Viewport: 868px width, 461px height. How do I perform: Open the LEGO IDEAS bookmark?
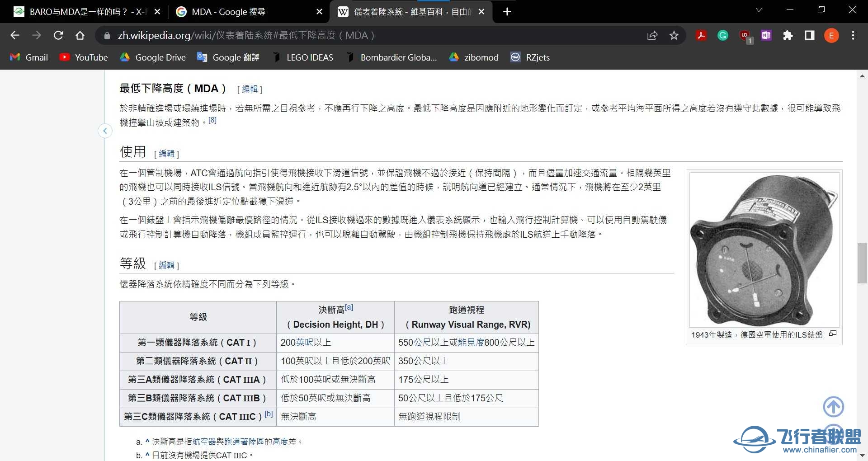click(x=303, y=57)
